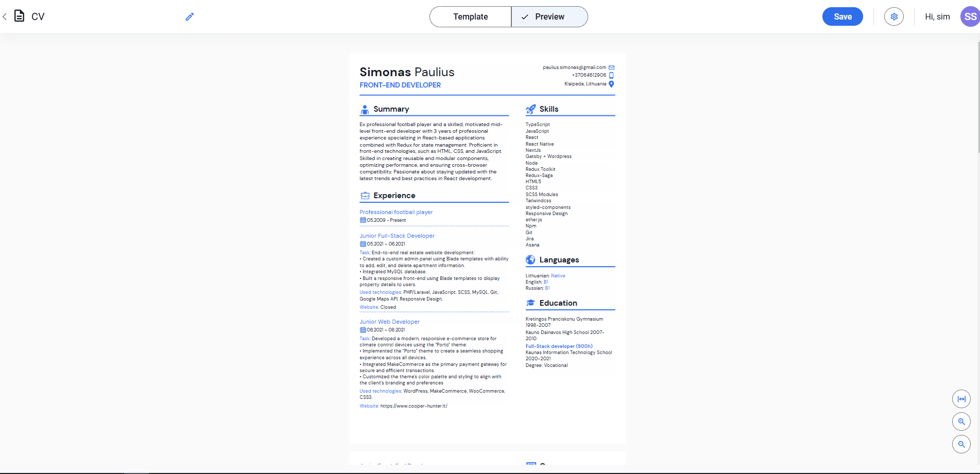980x474 pixels.
Task: Open settings with the gear icon
Action: (x=894, y=16)
